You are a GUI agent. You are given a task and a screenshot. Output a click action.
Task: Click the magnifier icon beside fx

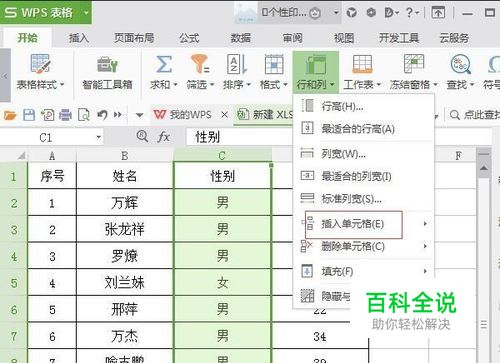click(142, 136)
